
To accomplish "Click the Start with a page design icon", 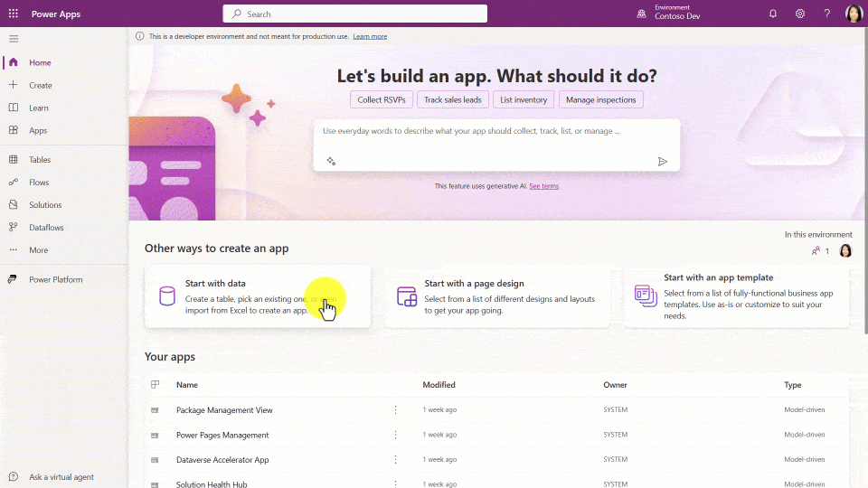I will coord(407,296).
